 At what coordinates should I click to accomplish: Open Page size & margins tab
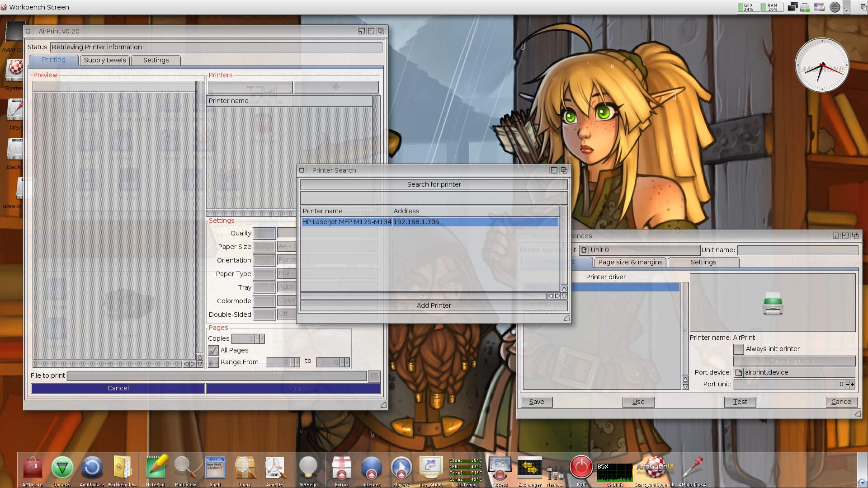630,262
